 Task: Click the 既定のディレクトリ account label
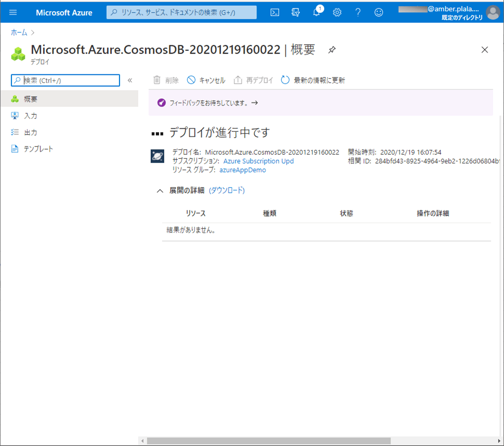pos(462,17)
